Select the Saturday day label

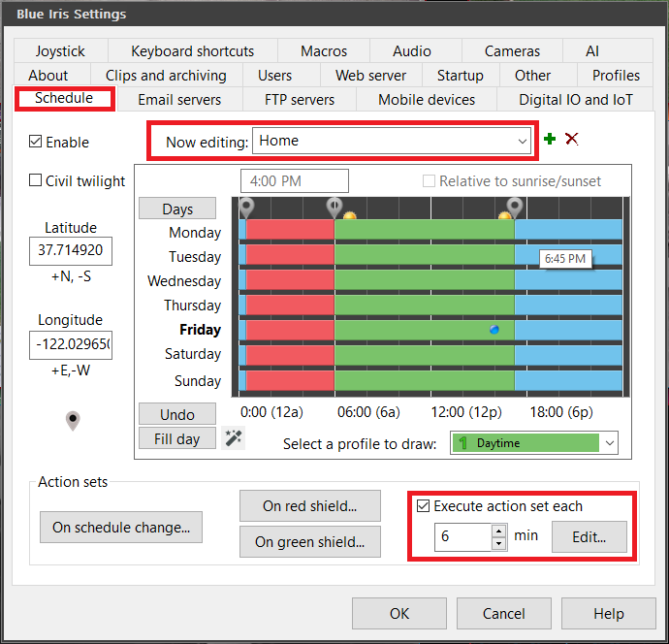pos(193,354)
